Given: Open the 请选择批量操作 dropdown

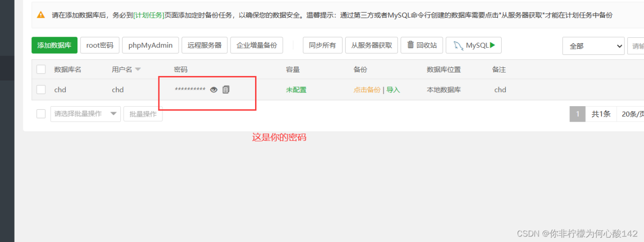Looking at the screenshot, I should point(86,114).
